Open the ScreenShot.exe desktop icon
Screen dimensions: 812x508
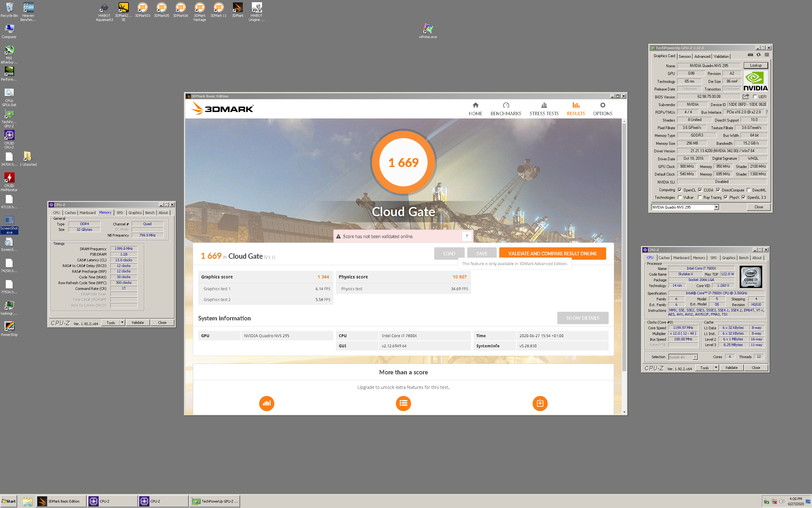[x=9, y=224]
